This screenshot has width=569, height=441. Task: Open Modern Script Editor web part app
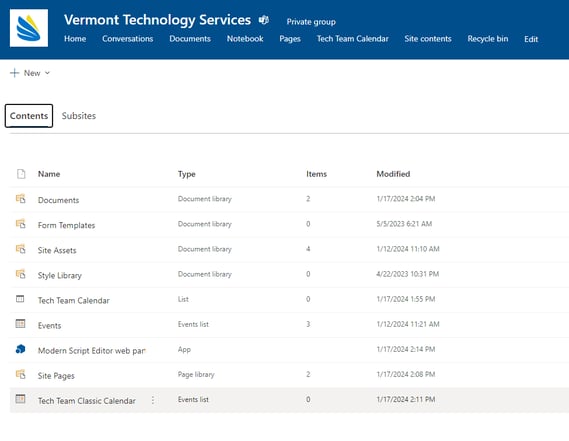click(x=92, y=351)
